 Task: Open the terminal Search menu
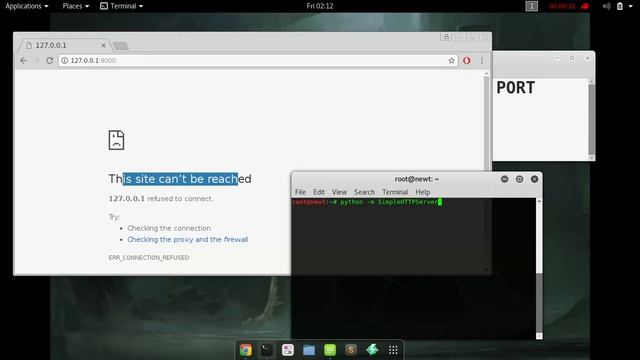click(x=364, y=192)
